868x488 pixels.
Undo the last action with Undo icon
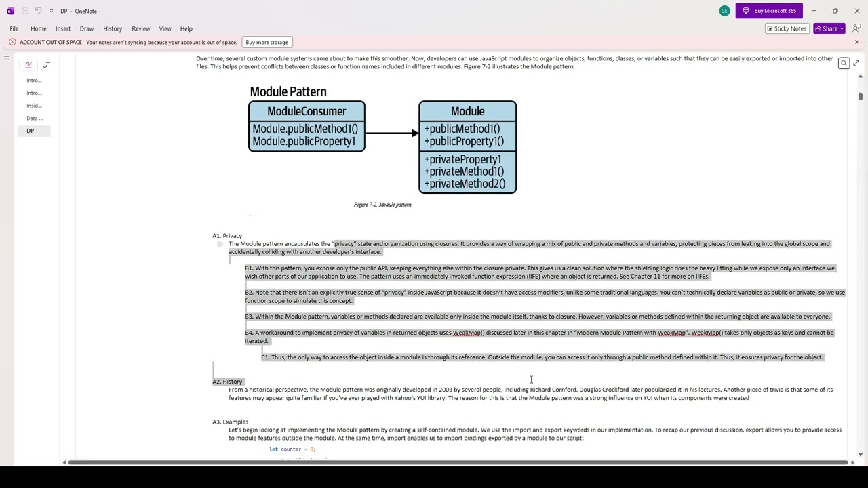39,11
